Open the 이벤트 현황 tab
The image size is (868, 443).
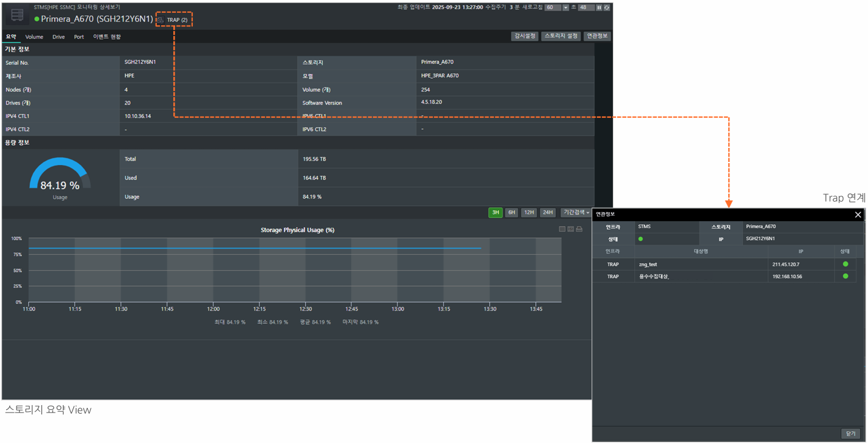(x=107, y=37)
